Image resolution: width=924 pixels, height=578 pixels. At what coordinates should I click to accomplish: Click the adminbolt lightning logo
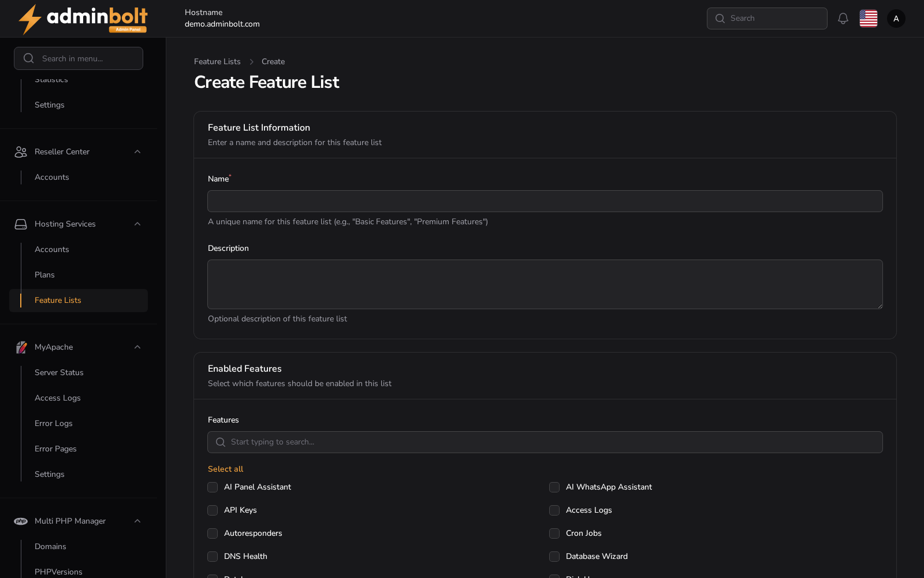pos(83,19)
